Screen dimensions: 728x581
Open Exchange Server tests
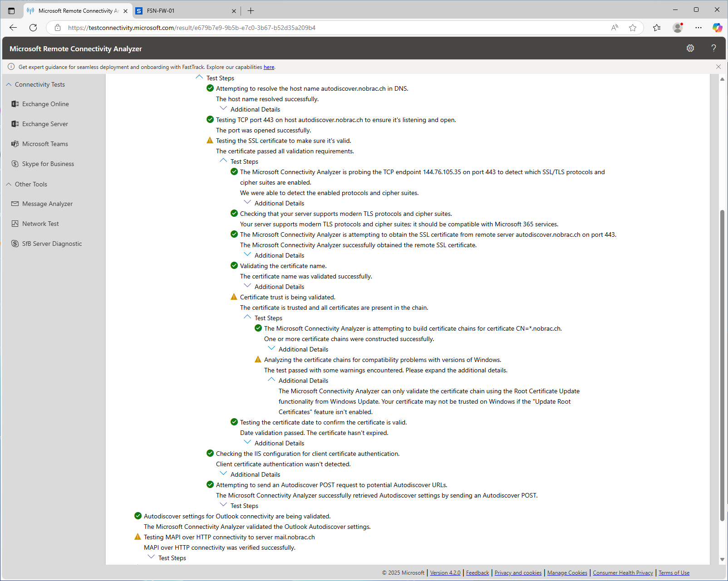(45, 124)
